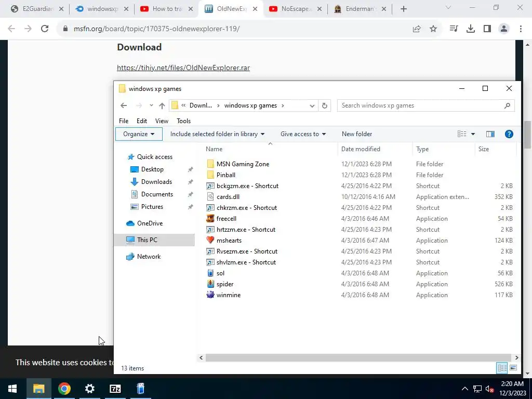Click the share page icon in Chrome
This screenshot has height=399, width=532.
(417, 29)
